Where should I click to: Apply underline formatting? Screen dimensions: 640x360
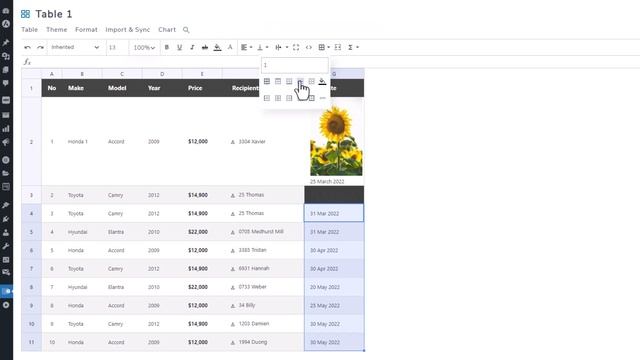[179, 47]
